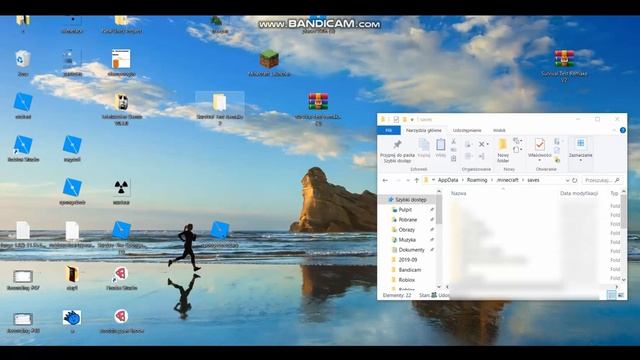The height and width of the screenshot is (360, 640).
Task: Click the Wklej (paste) ribbon icon
Action: coord(440,148)
